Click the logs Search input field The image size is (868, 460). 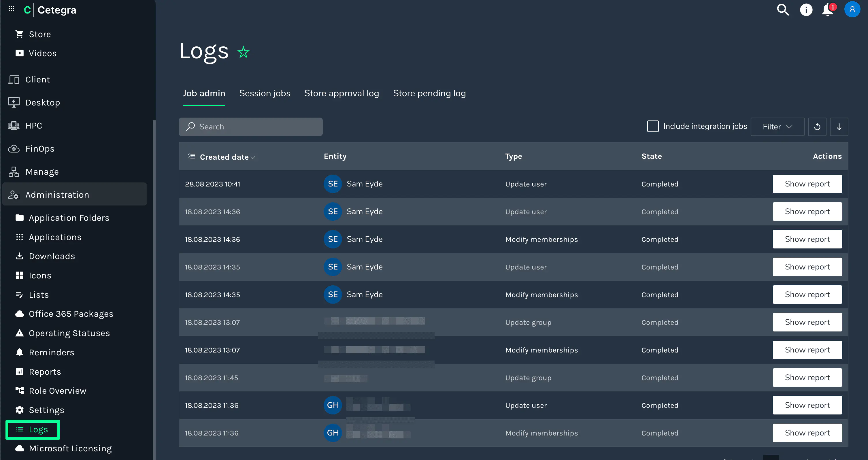(x=250, y=127)
